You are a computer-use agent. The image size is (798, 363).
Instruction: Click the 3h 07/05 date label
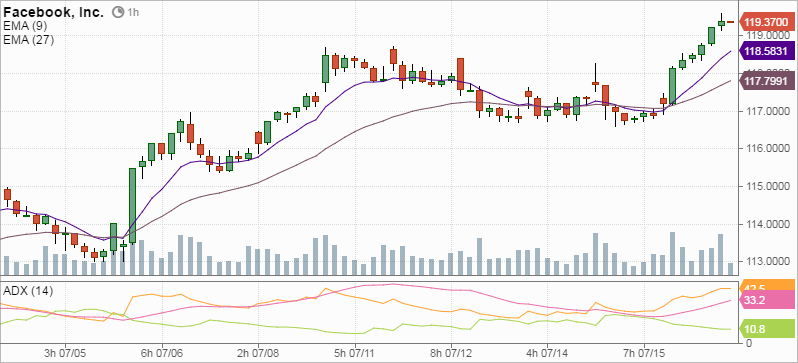(x=65, y=352)
